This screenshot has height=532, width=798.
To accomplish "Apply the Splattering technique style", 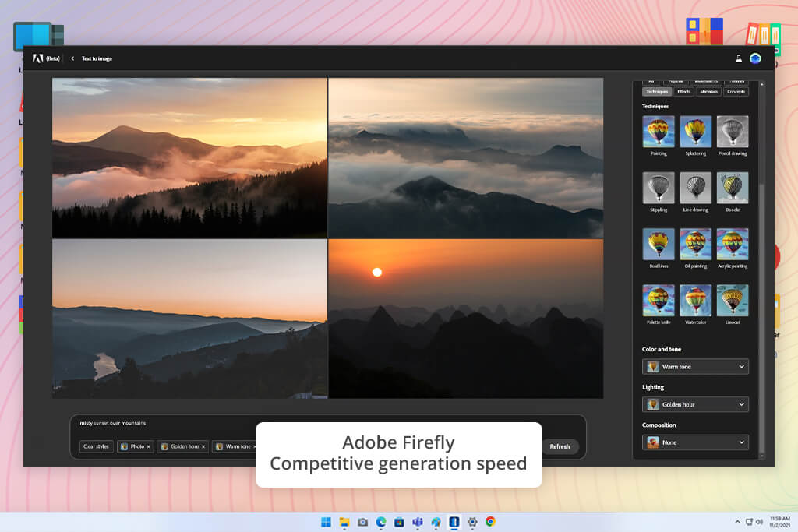I will point(696,131).
